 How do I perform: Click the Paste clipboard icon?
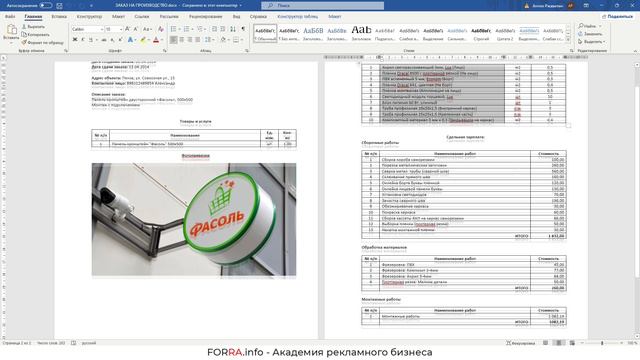coord(11,29)
